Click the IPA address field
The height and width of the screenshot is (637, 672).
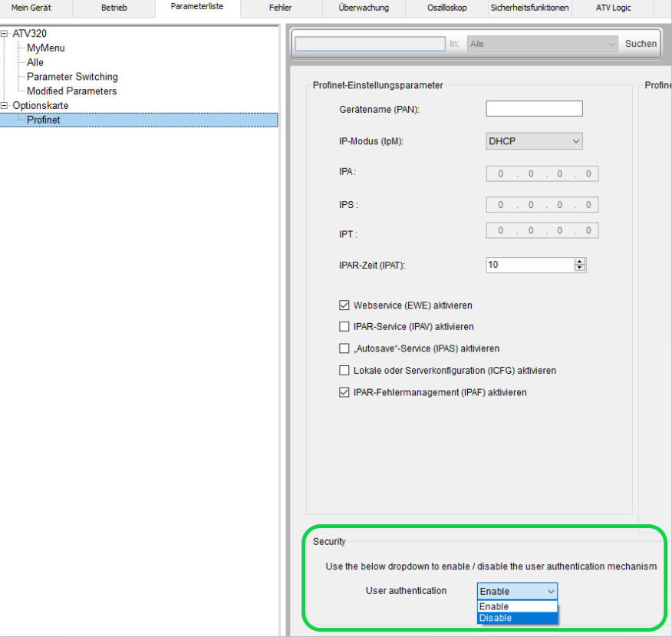(x=542, y=174)
